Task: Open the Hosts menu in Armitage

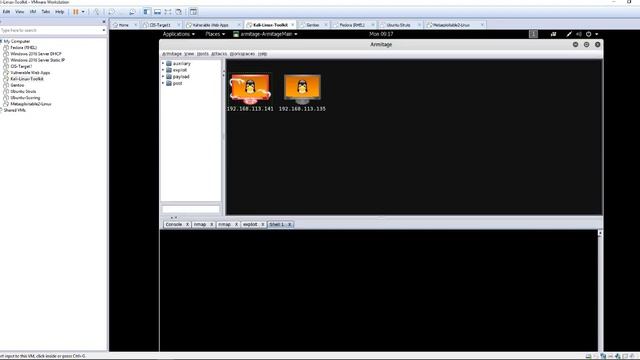Action: click(x=202, y=54)
